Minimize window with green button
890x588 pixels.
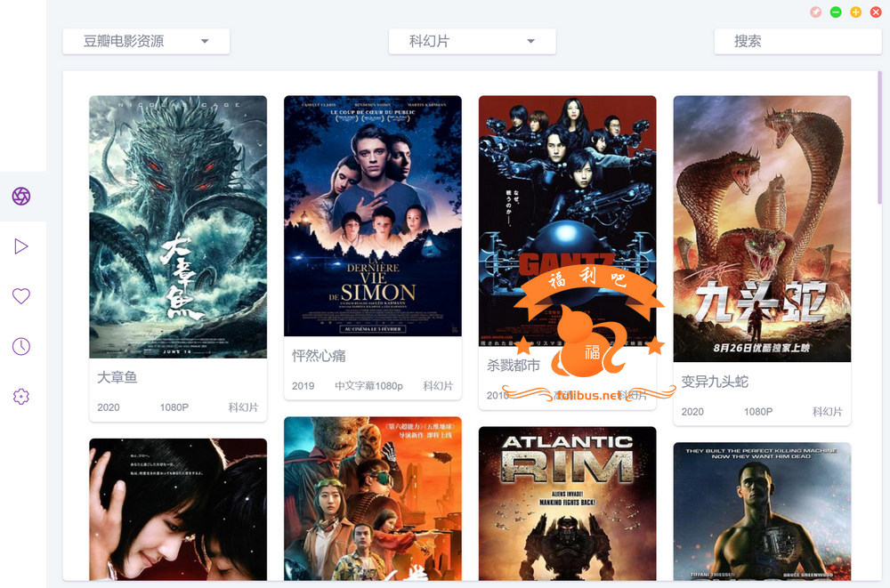pos(836,12)
